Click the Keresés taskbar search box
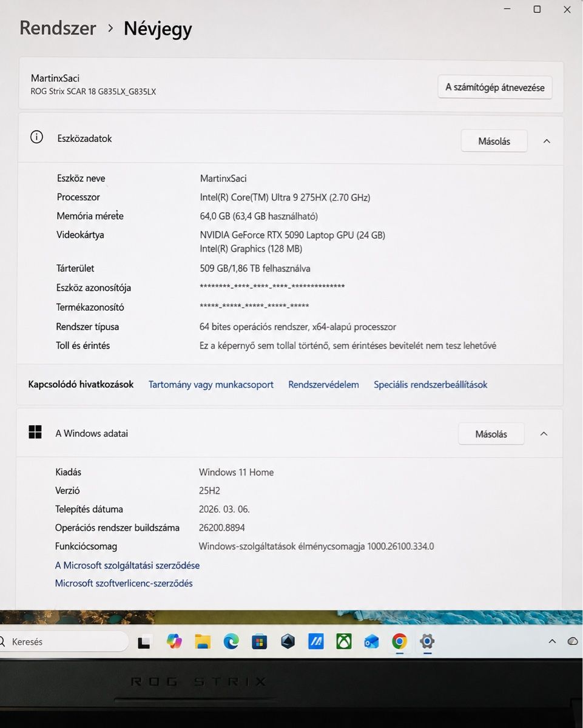The height and width of the screenshot is (728, 583). click(x=64, y=641)
